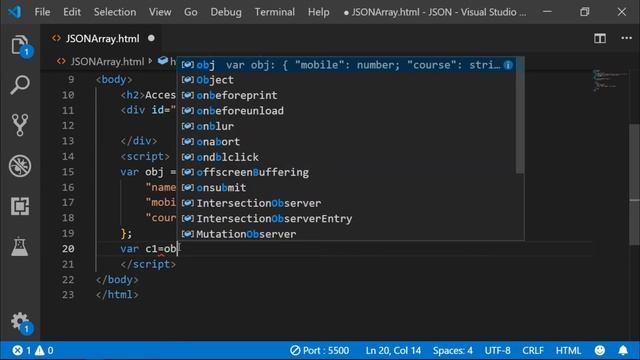Click the unsaved dot on JSONArray.html tab
The height and width of the screenshot is (360, 640).
coord(151,38)
